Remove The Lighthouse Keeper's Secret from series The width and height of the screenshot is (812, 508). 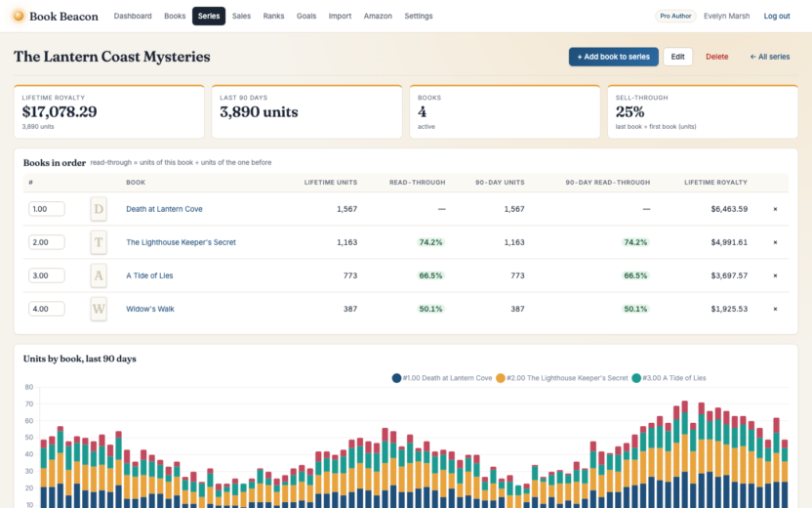tap(775, 242)
